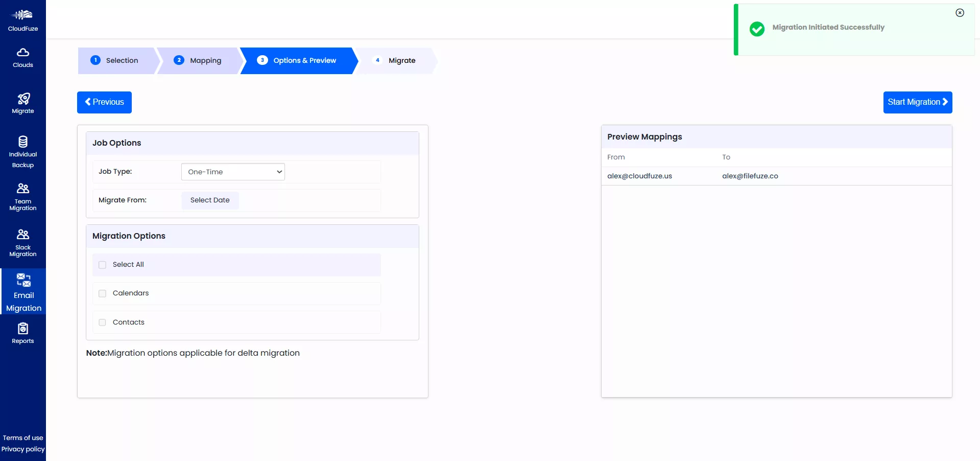Viewport: 980px width, 461px height.
Task: Open Reports clipboard icon
Action: coord(23,328)
